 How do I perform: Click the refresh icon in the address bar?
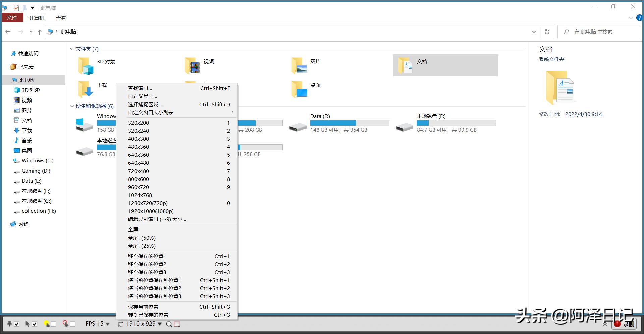coord(547,31)
